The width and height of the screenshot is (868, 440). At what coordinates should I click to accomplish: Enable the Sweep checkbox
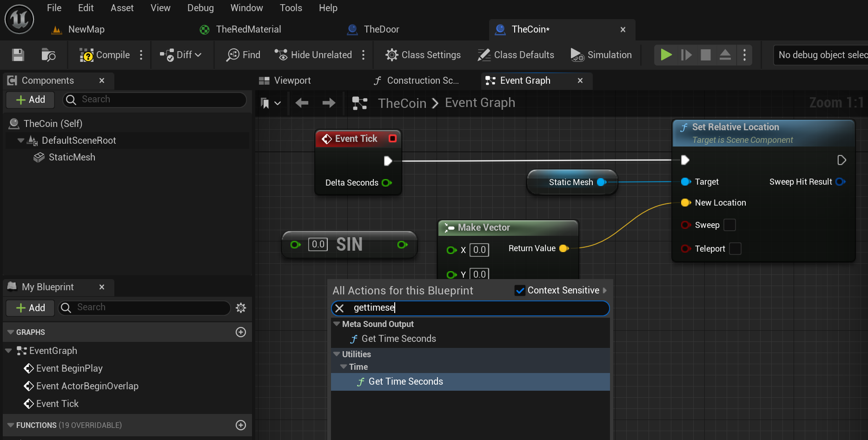[x=730, y=225]
